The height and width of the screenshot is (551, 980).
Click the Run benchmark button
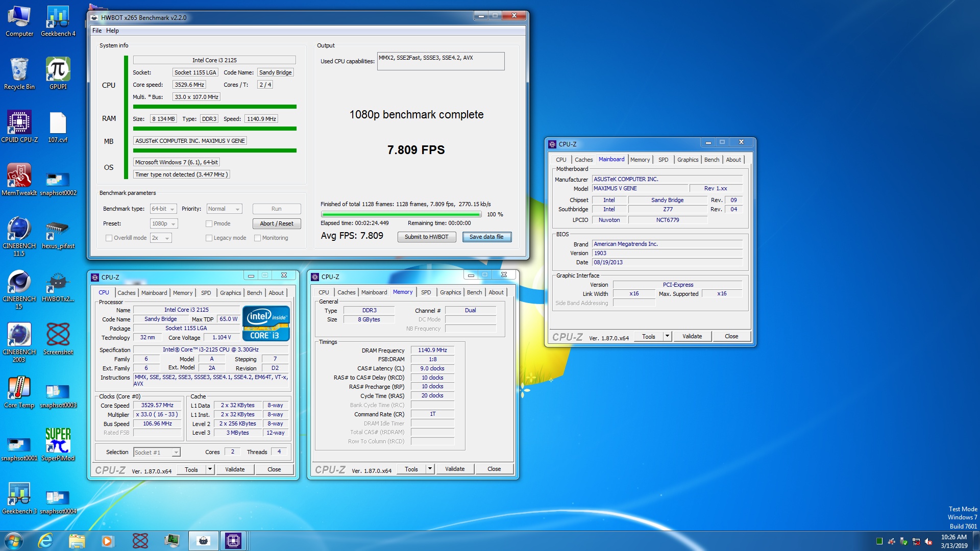277,209
